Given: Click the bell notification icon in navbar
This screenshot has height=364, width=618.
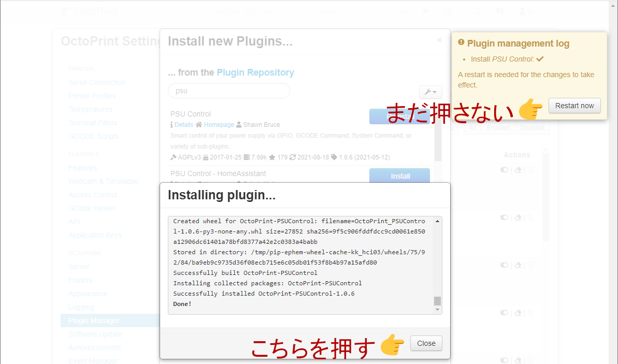Looking at the screenshot, I should 477,11.
